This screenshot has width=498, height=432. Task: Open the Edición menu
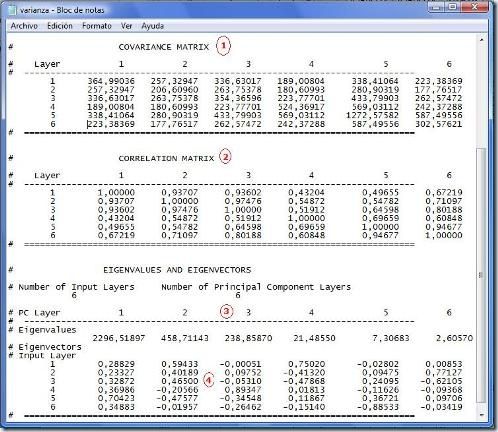click(60, 26)
